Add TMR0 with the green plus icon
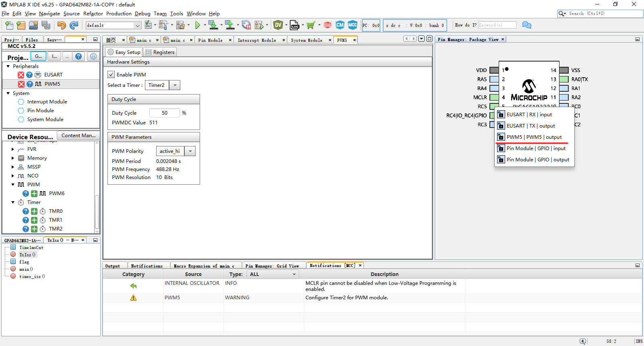644x346 pixels. pyautogui.click(x=34, y=211)
